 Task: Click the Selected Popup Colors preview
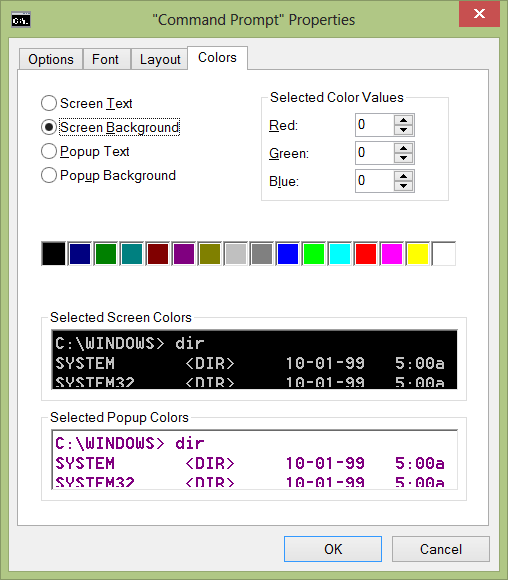255,459
